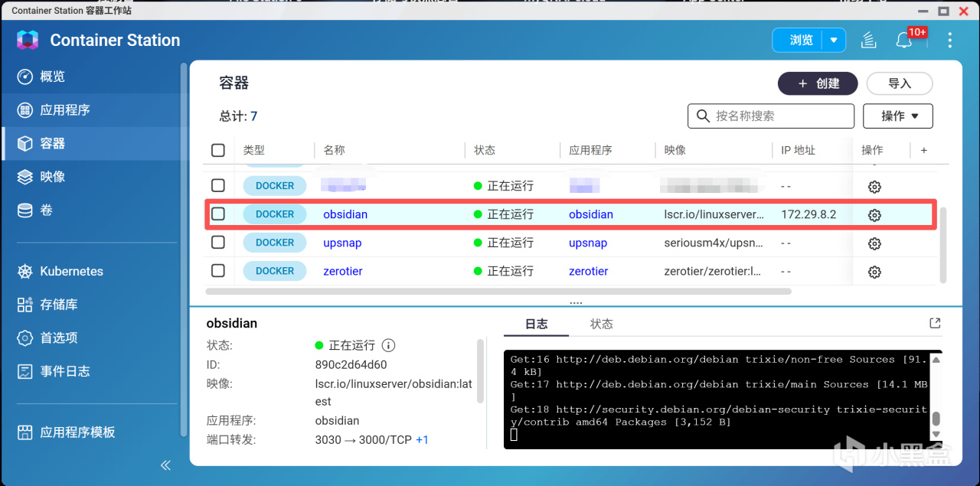The image size is (980, 486).
Task: Expand the 操作 actions dropdown
Action: (x=898, y=116)
